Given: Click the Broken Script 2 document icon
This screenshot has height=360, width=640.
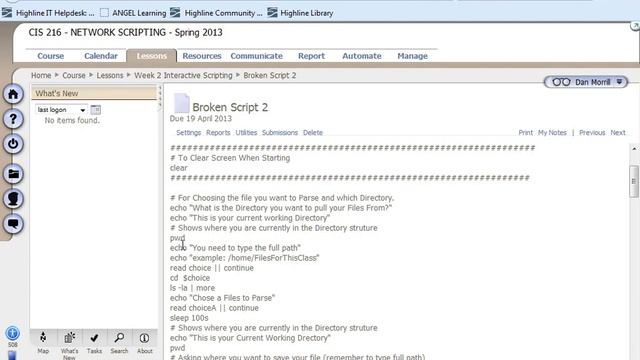Looking at the screenshot, I should [x=181, y=103].
